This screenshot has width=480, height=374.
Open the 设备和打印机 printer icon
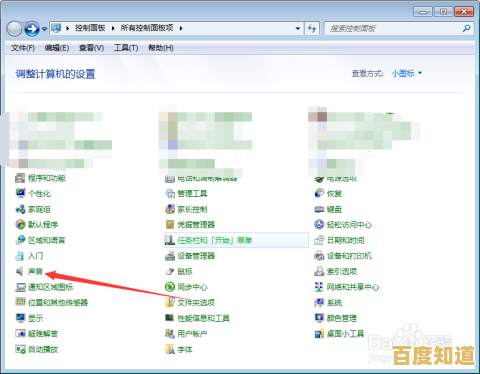click(319, 256)
